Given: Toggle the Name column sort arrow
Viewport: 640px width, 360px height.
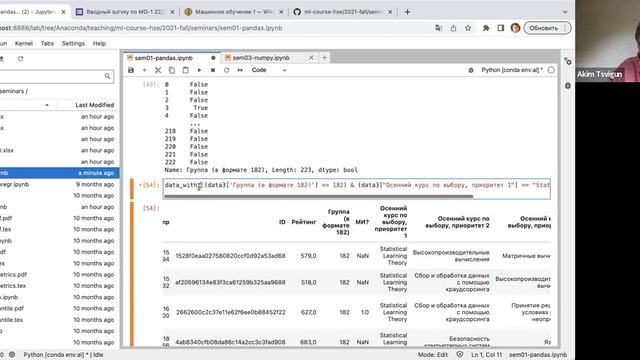Looking at the screenshot, I should coord(47,105).
